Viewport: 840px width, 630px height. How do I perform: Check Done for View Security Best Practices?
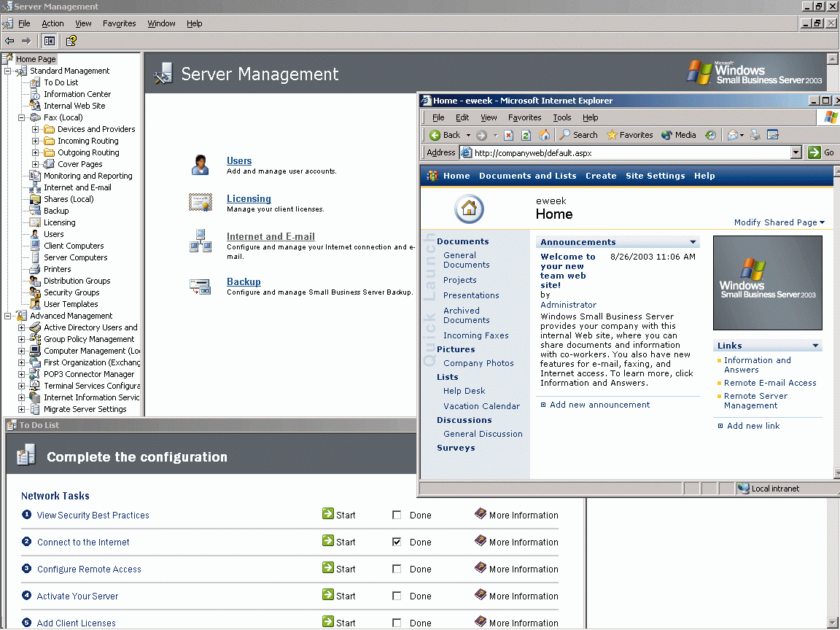pyautogui.click(x=397, y=516)
